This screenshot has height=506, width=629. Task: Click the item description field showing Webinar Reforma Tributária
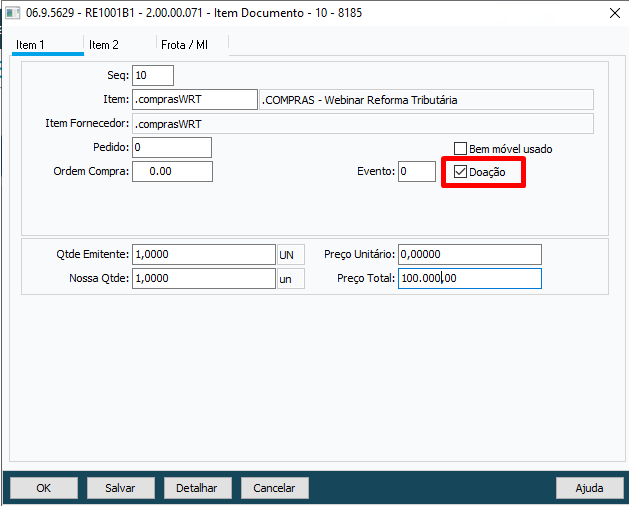click(x=426, y=100)
